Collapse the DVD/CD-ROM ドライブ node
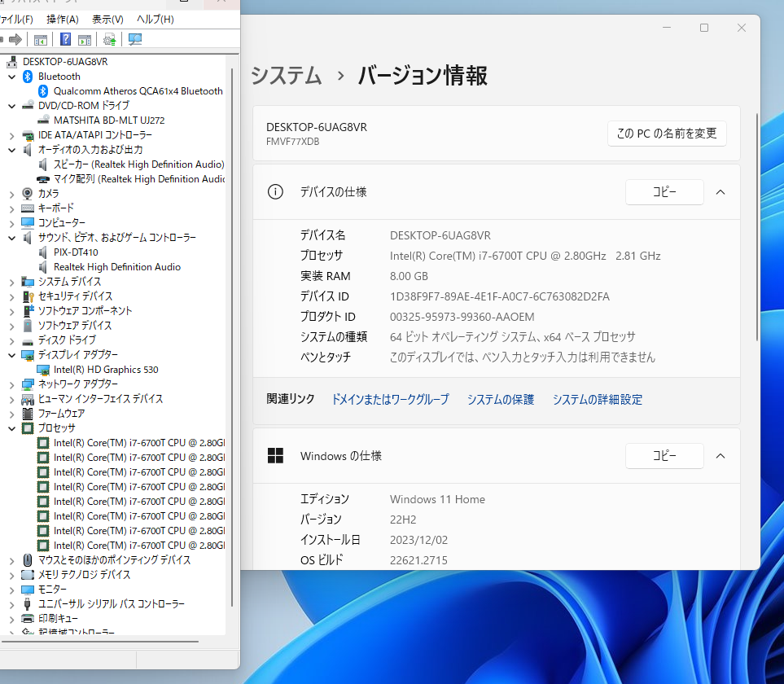Viewport: 784px width, 684px height. [12, 106]
